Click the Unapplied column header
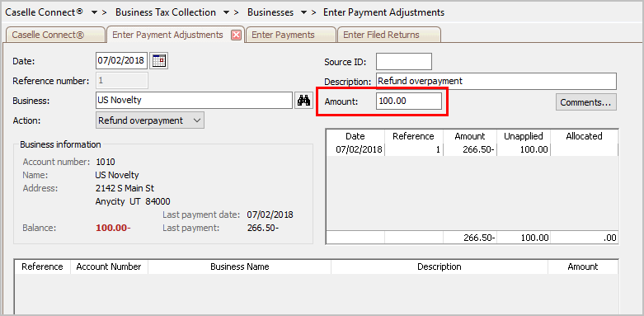Screen dimensions: 644x316 524,136
